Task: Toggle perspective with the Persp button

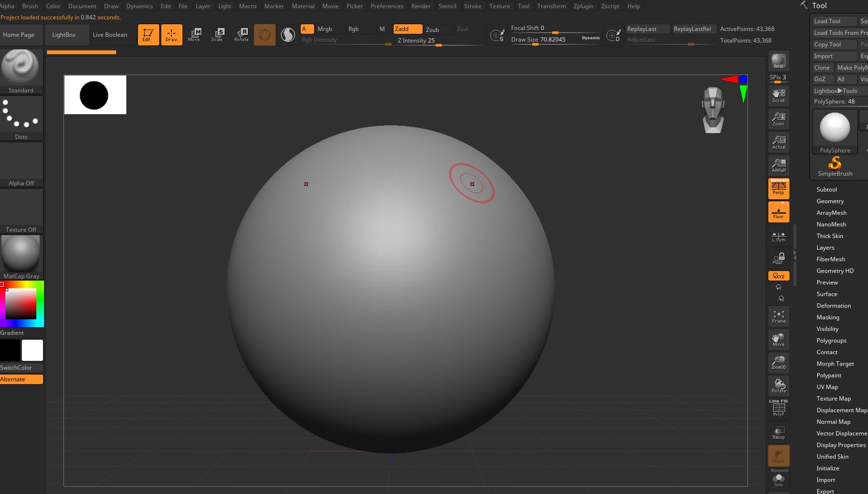Action: click(x=778, y=188)
